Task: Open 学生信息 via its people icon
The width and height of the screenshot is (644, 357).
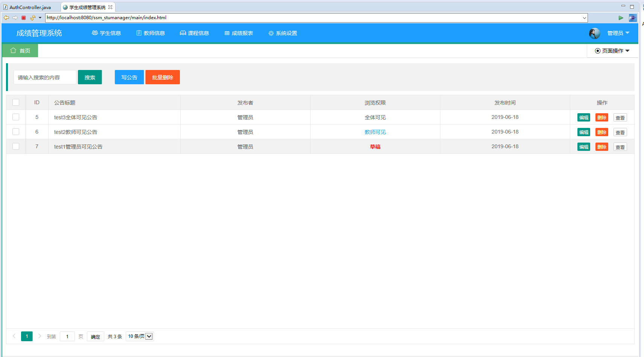Action: (94, 33)
